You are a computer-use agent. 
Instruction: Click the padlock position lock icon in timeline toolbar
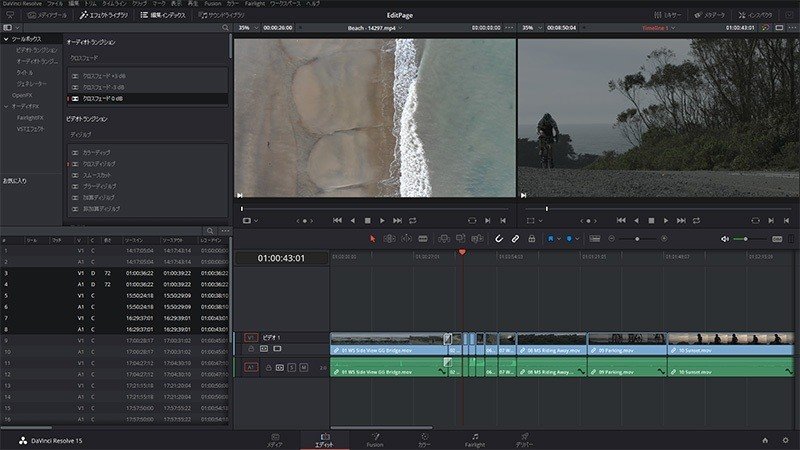(531, 239)
